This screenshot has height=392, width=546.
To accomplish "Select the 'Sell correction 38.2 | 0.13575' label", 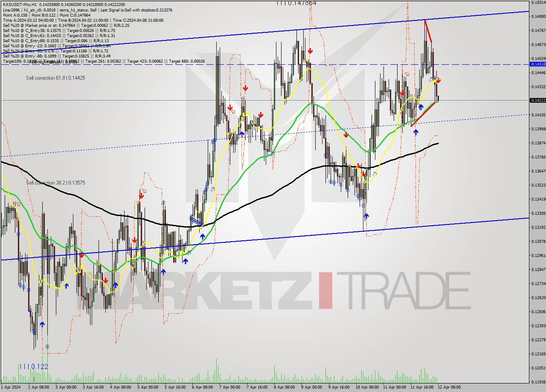I will click(55, 183).
